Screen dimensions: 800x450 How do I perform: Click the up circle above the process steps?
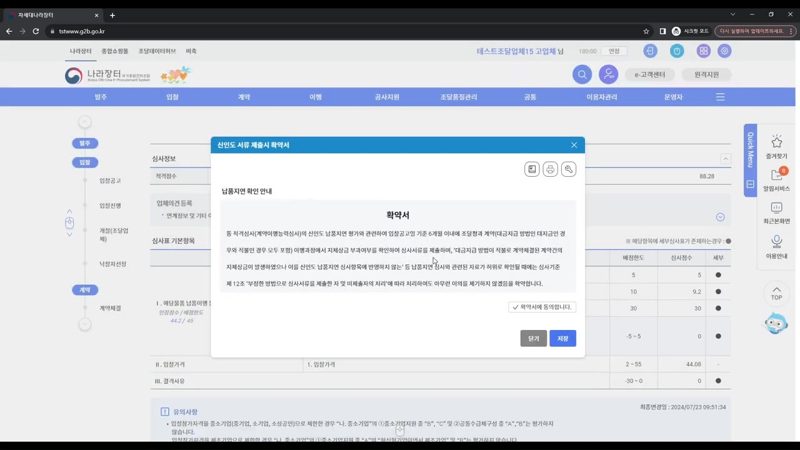coord(85,122)
